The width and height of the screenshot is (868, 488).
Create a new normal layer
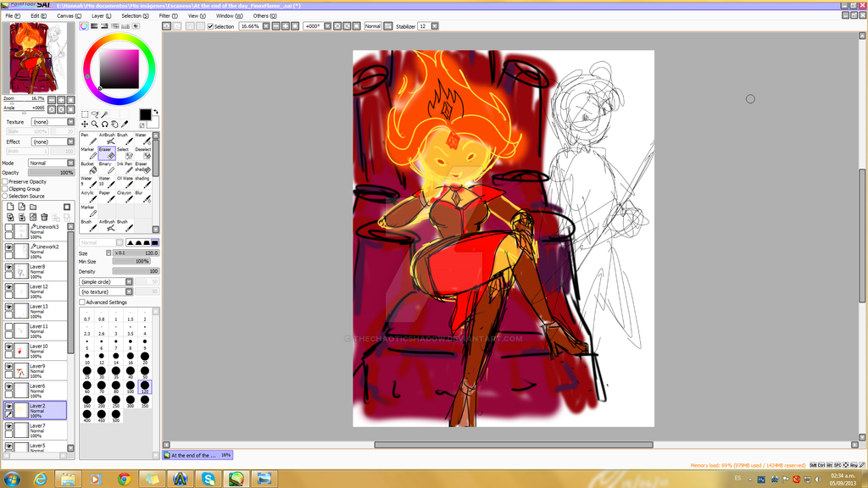click(10, 207)
